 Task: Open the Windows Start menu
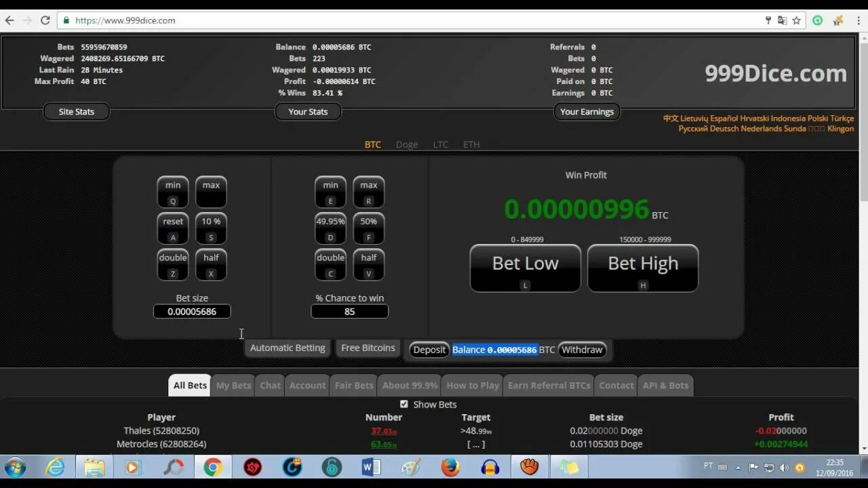point(15,467)
